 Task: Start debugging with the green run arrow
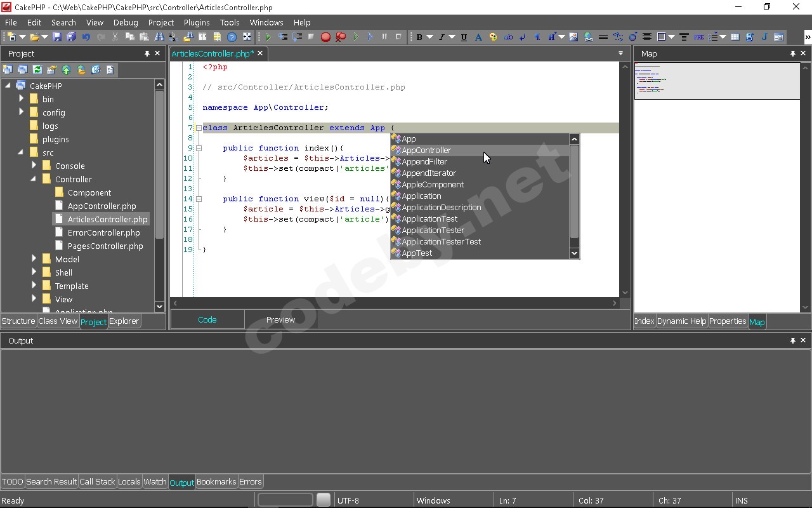(268, 37)
